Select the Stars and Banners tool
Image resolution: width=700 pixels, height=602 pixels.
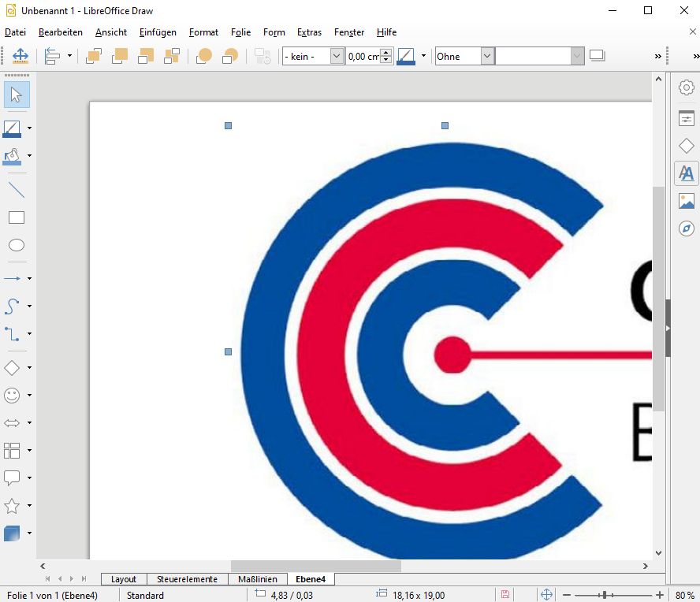pos(12,506)
